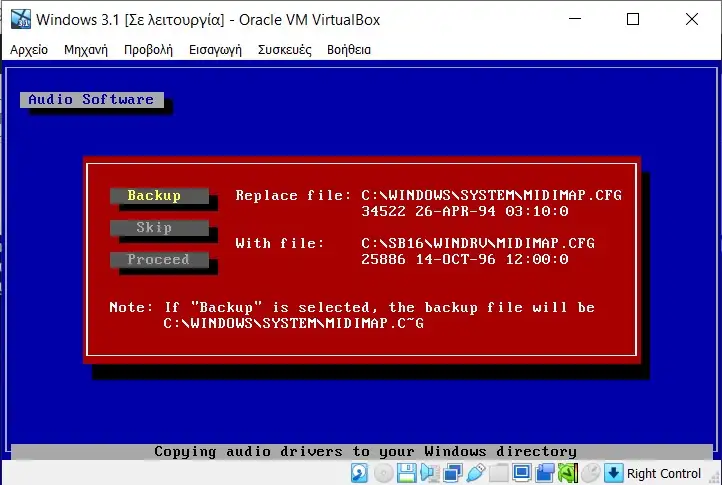The width and height of the screenshot is (722, 485).
Task: Open the Αρχείο menu
Action: tap(29, 50)
